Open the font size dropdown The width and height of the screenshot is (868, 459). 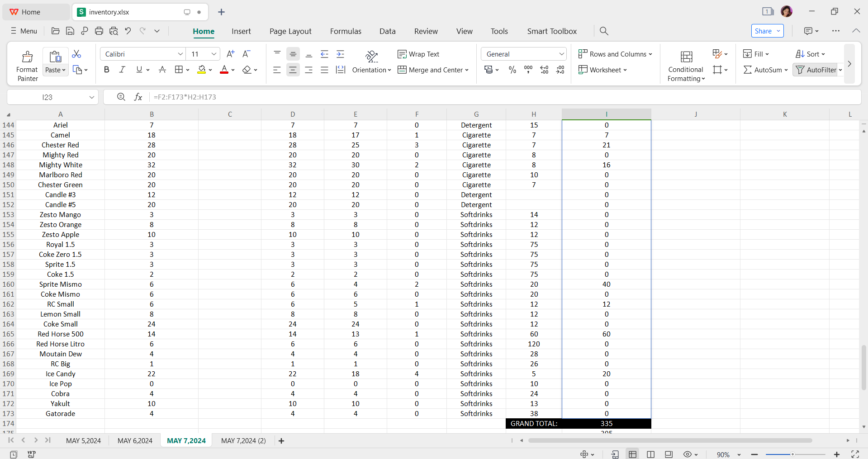click(x=214, y=54)
